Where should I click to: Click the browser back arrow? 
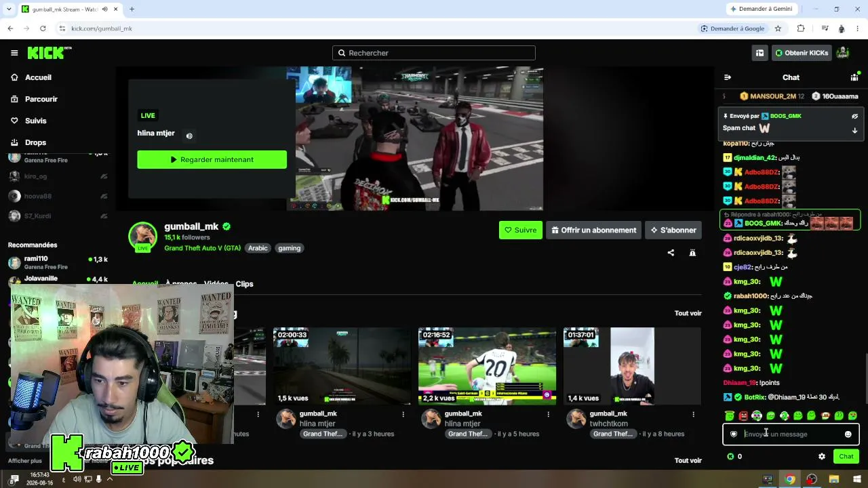point(10,28)
